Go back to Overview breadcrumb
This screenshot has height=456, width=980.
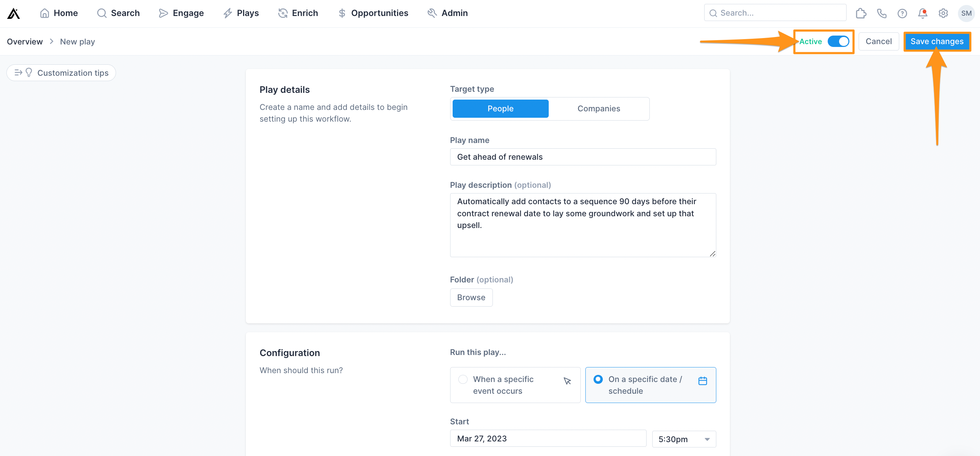coord(25,42)
